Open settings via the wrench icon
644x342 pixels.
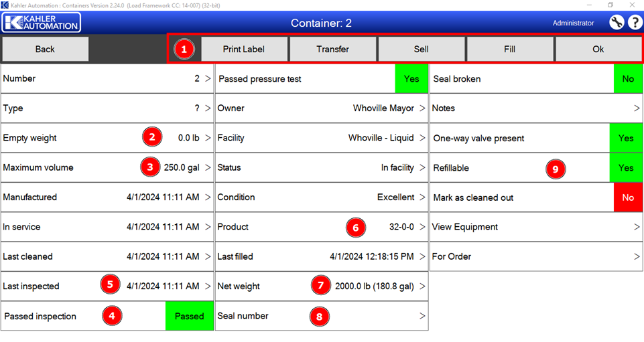click(616, 23)
